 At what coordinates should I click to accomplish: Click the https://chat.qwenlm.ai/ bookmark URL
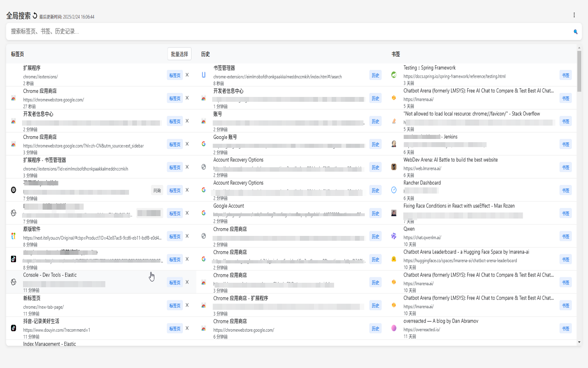point(422,237)
